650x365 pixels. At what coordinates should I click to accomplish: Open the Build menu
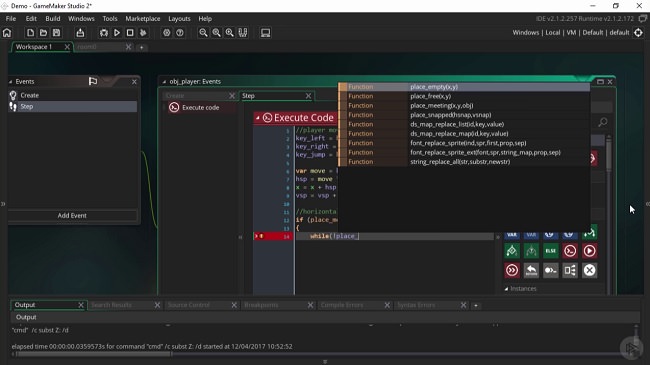53,19
